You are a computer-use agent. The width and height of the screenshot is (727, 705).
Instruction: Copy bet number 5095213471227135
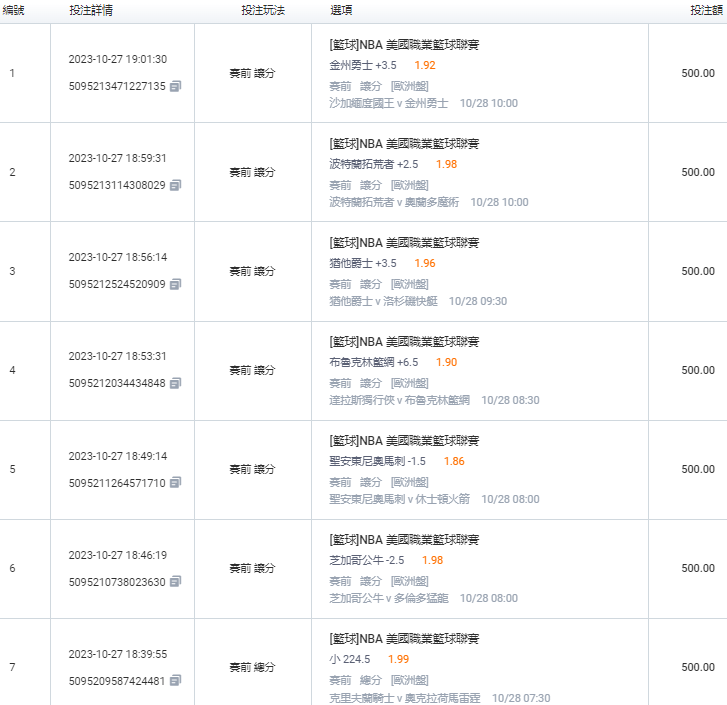click(x=175, y=86)
